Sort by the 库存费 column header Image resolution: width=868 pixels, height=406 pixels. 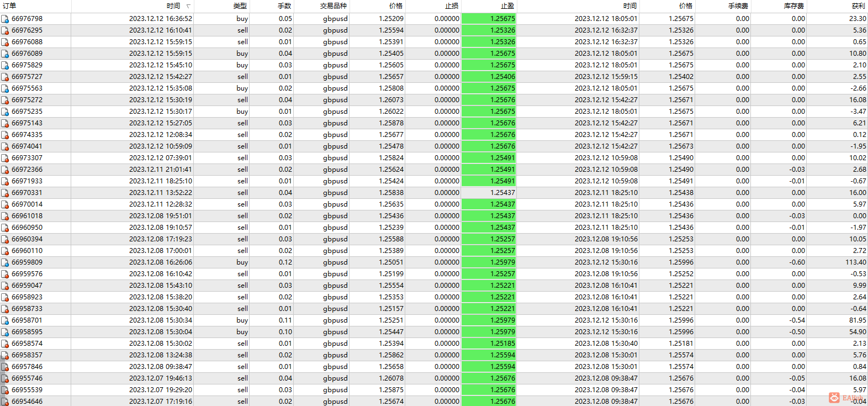click(779, 6)
